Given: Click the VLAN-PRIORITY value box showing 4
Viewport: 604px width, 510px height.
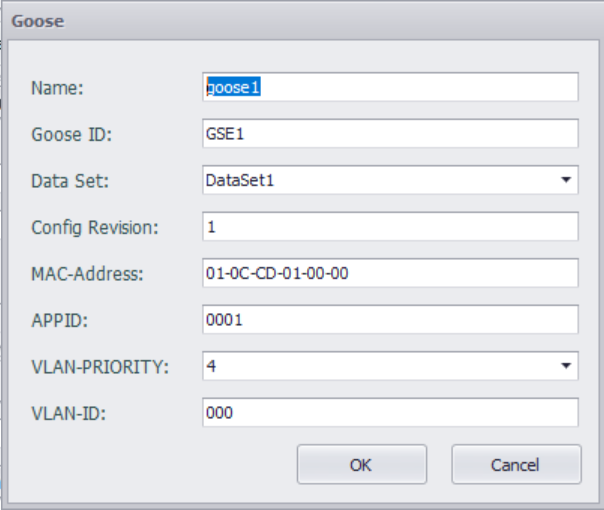Looking at the screenshot, I should pyautogui.click(x=380, y=366).
